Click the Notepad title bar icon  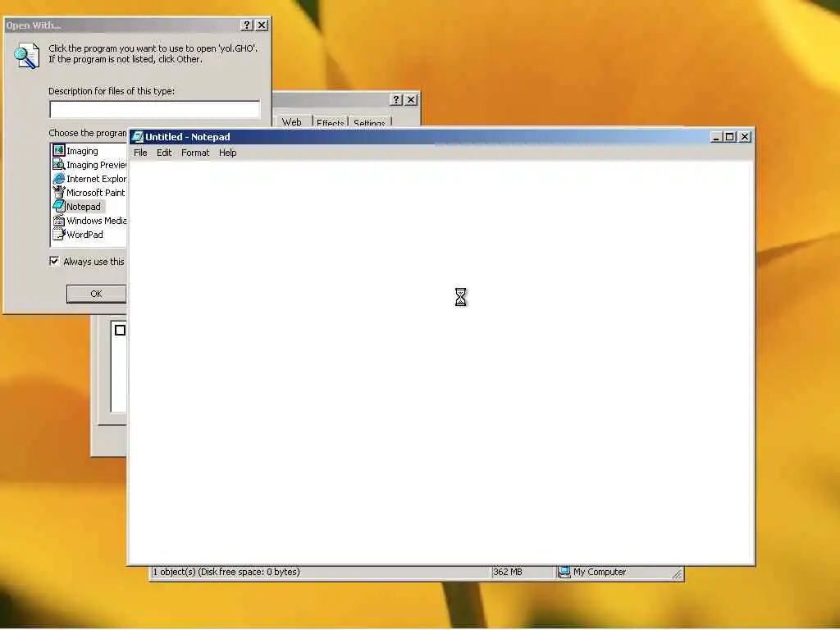pos(138,137)
